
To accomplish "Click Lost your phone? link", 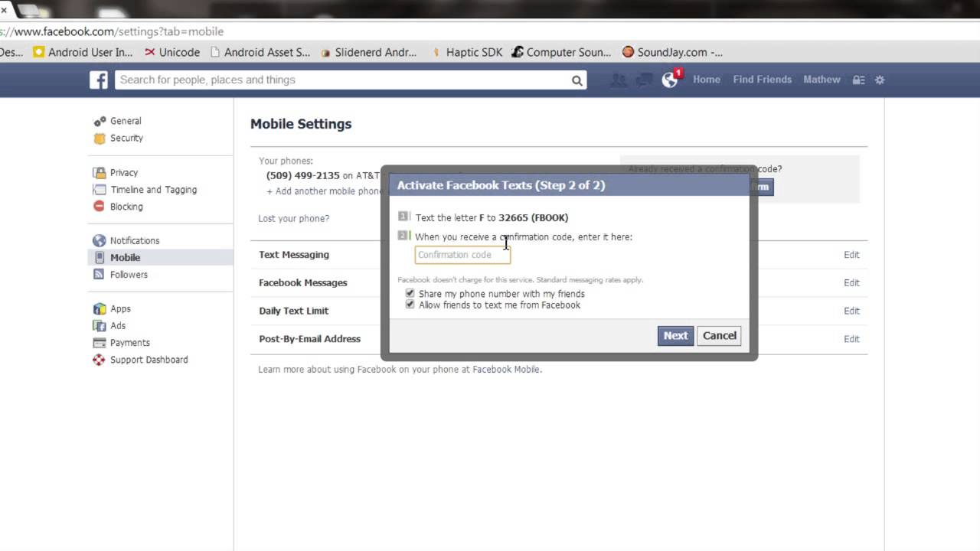I will (294, 219).
